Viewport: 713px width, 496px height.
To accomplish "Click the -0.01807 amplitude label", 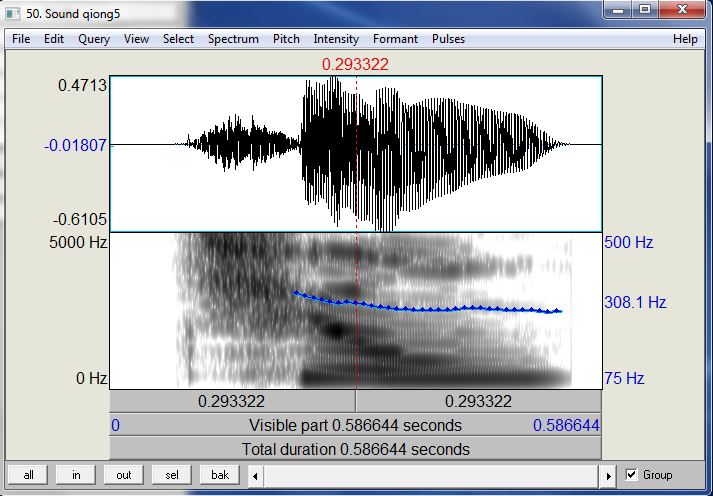I will pyautogui.click(x=75, y=145).
